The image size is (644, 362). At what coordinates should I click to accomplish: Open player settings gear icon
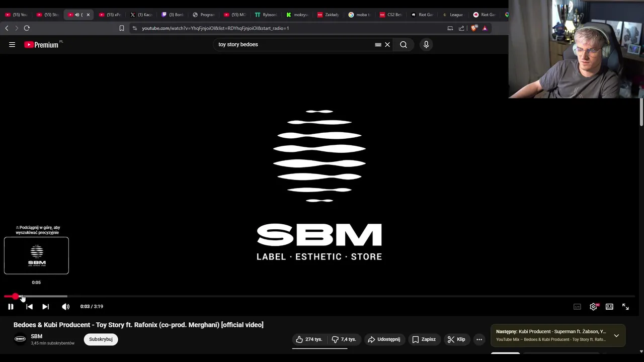coord(594,306)
